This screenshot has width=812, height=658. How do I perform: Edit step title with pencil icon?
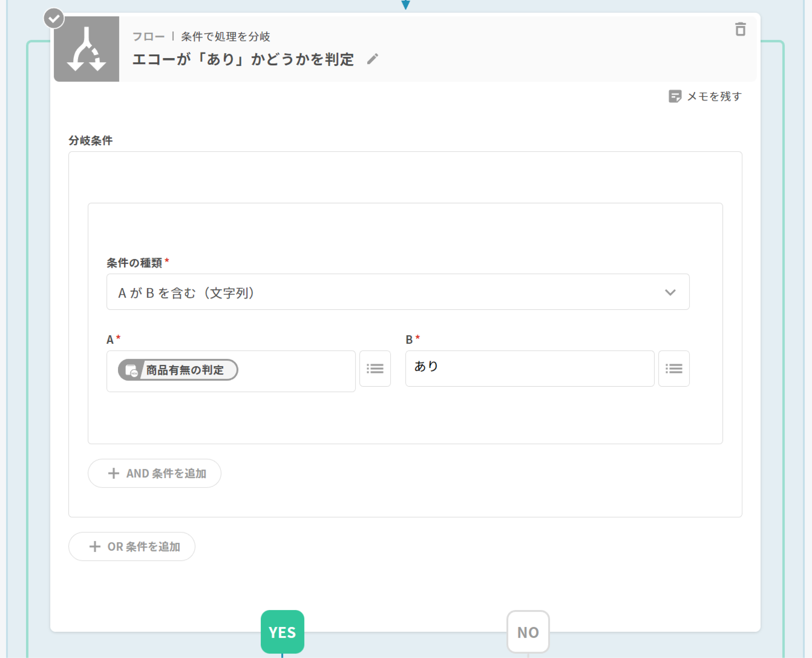[x=372, y=59]
